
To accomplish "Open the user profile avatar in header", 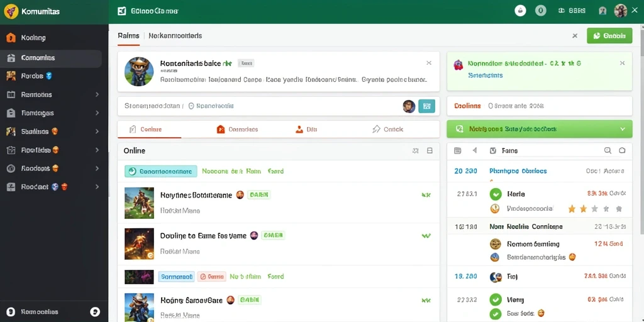I will (620, 11).
